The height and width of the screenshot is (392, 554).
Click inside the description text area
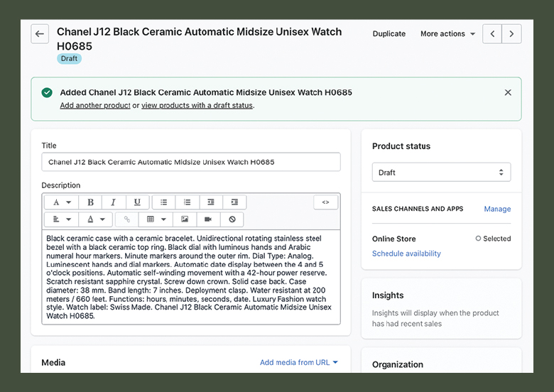pyautogui.click(x=191, y=277)
